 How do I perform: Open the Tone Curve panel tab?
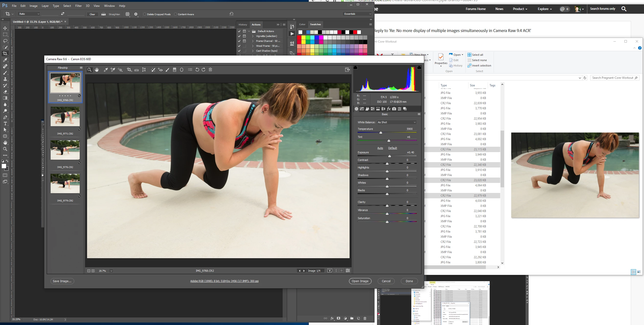362,109
